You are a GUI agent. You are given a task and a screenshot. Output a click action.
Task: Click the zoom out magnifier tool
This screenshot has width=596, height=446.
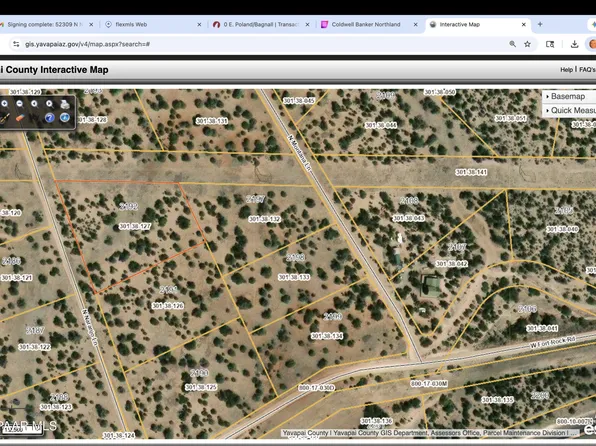tap(20, 104)
